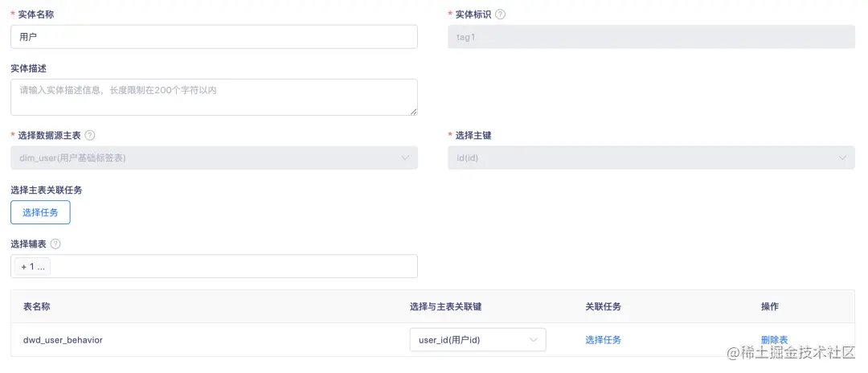The width and height of the screenshot is (868, 373).
Task: Open the id(id) primary key dropdown arrow
Action: coord(842,158)
